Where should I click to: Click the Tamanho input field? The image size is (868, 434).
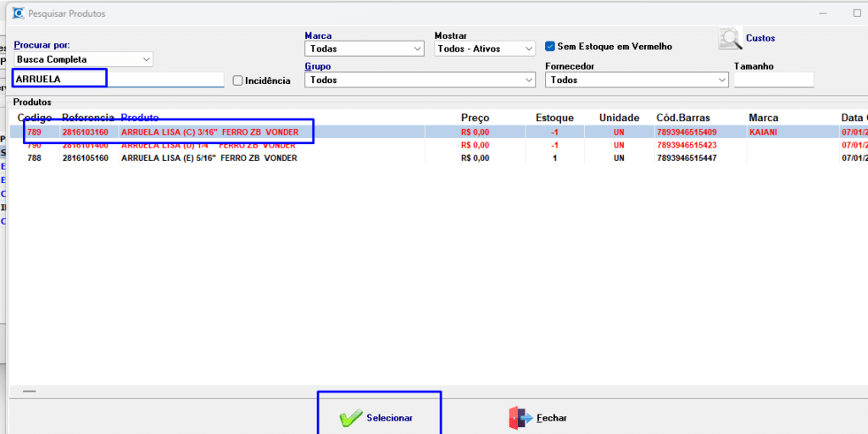click(773, 80)
